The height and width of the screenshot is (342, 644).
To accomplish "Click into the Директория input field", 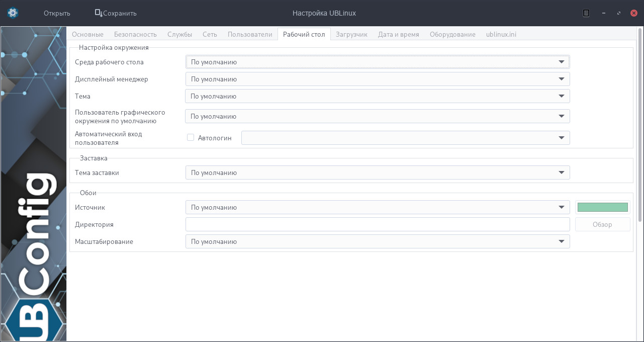I will [x=378, y=224].
